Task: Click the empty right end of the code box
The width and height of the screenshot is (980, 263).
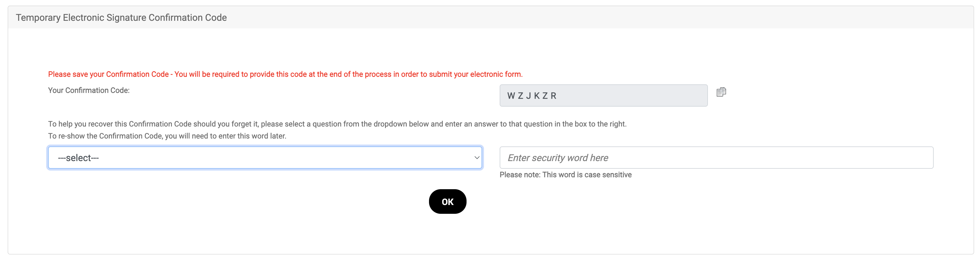Action: coord(677,96)
